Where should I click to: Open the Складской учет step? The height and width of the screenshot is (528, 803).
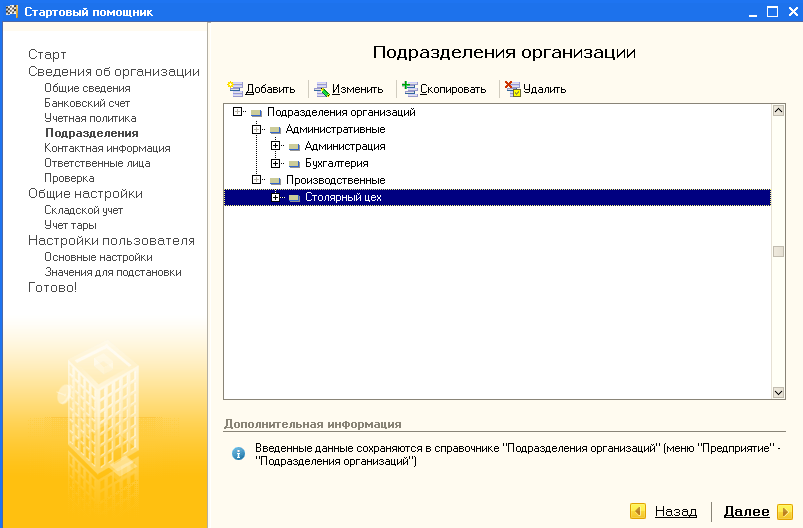pos(83,210)
